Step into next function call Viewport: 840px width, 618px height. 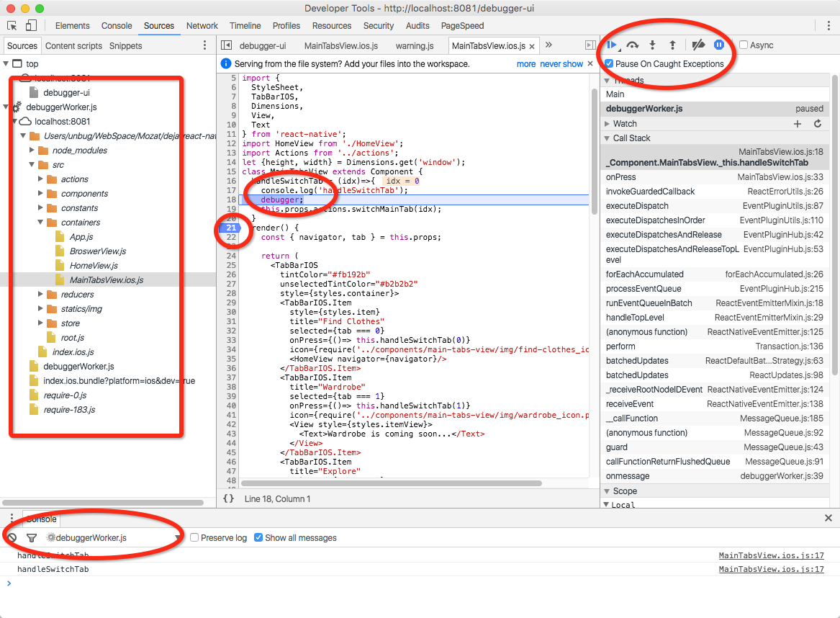pyautogui.click(x=653, y=45)
